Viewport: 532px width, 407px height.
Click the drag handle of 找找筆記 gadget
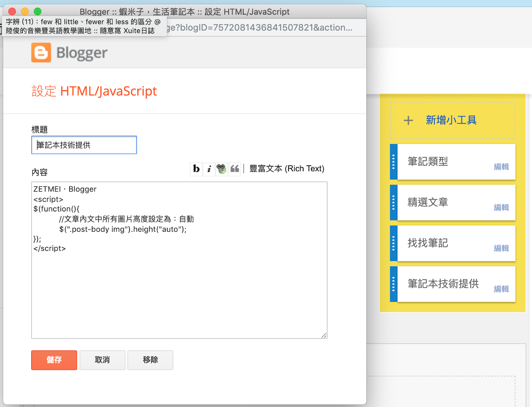[394, 243]
